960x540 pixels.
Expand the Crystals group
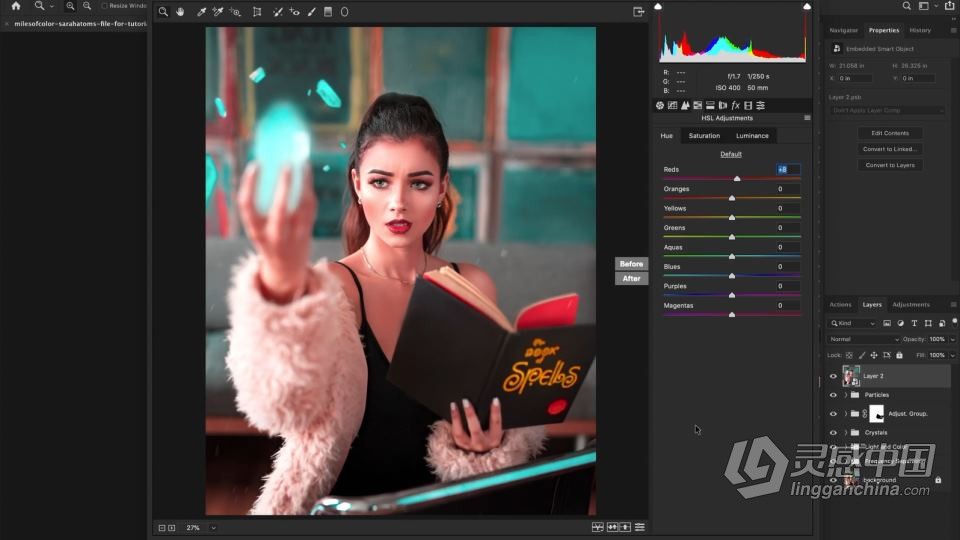click(846, 432)
